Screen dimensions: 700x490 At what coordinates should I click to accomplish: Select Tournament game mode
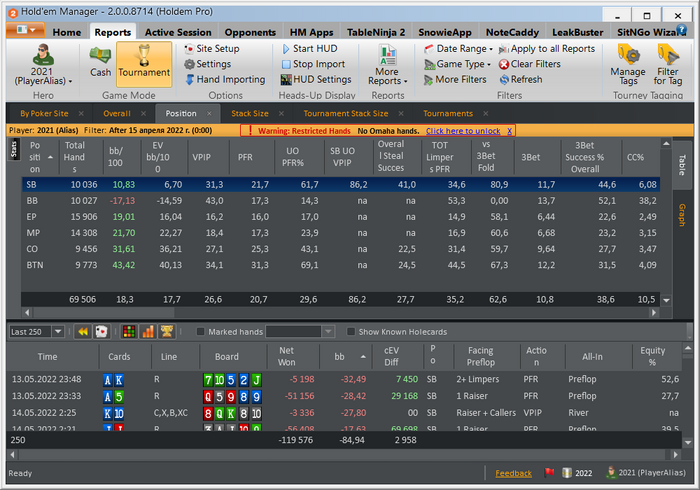pyautogui.click(x=144, y=64)
